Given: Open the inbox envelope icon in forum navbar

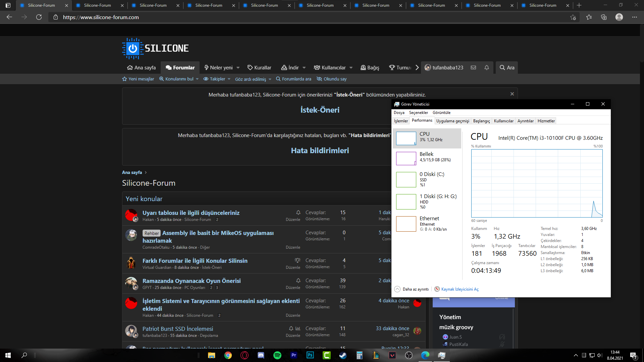Looking at the screenshot, I should [x=473, y=67].
